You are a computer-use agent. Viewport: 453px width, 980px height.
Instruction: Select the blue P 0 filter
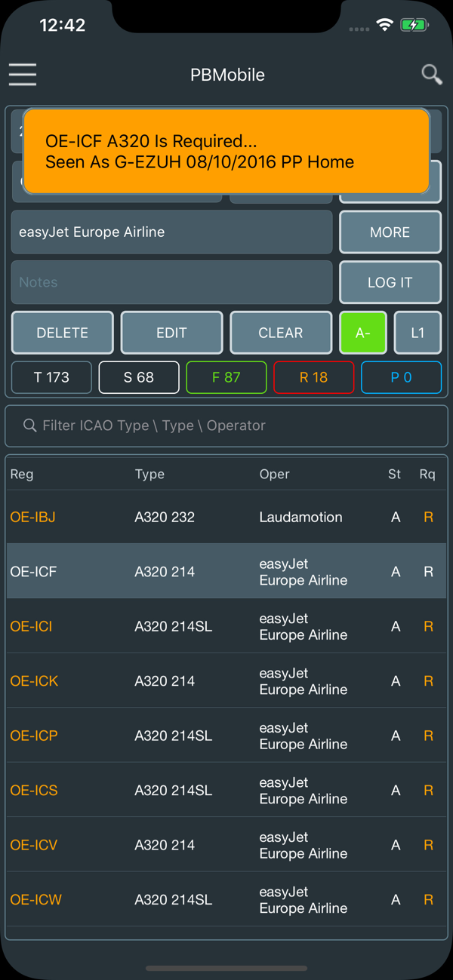click(x=402, y=377)
